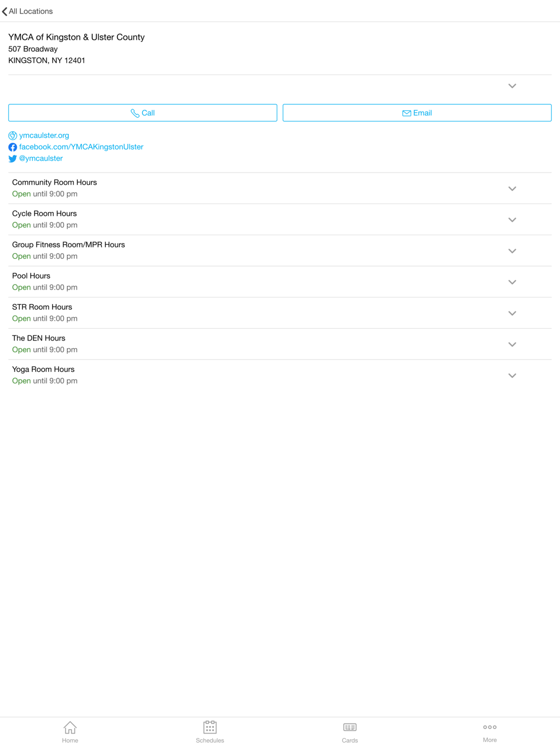Select The DEN Hours row title
The height and width of the screenshot is (747, 560).
point(39,338)
